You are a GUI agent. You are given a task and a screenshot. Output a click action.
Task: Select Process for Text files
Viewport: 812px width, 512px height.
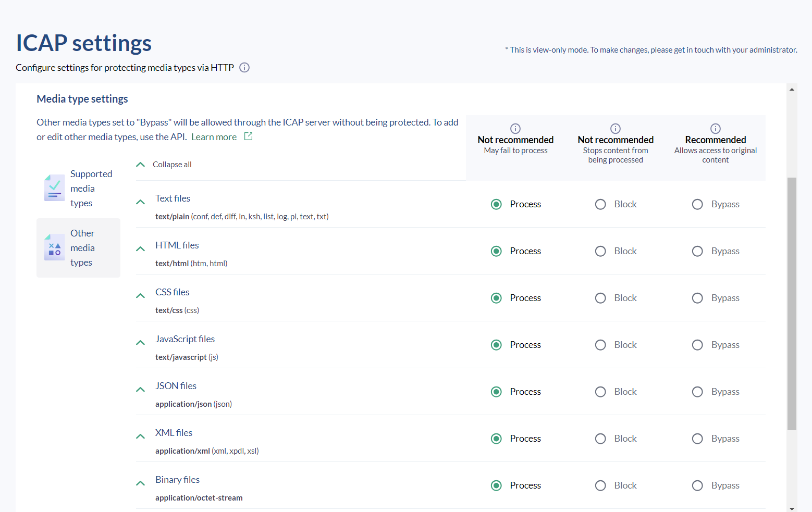click(497, 204)
